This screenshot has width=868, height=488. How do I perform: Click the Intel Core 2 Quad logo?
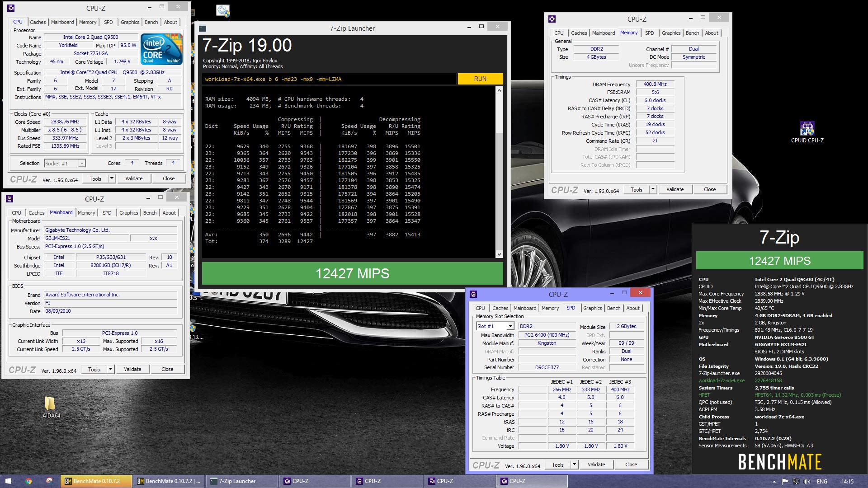pyautogui.click(x=161, y=49)
